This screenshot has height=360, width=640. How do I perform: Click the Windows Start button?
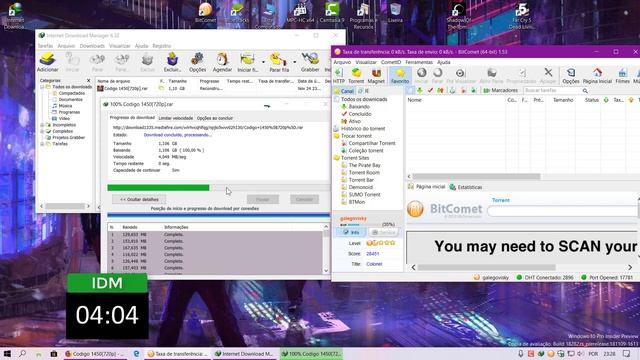tap(7, 353)
